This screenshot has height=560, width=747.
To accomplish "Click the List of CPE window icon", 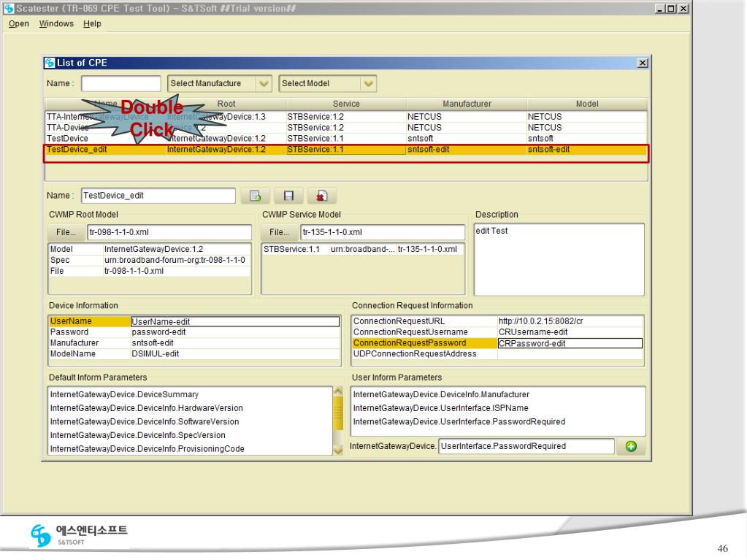I will [x=50, y=63].
